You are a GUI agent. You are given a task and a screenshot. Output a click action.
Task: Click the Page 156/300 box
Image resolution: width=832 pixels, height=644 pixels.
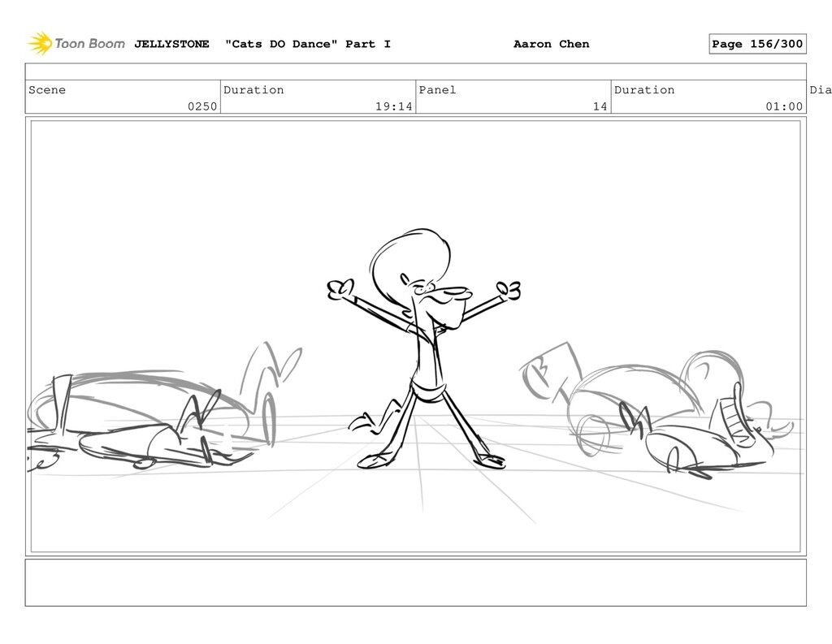(x=757, y=44)
